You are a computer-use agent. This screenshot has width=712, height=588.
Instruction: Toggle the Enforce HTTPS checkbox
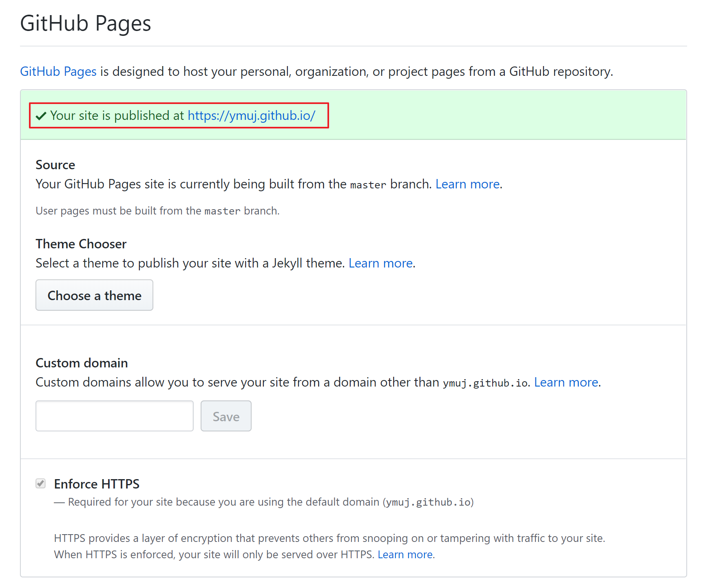tap(41, 484)
